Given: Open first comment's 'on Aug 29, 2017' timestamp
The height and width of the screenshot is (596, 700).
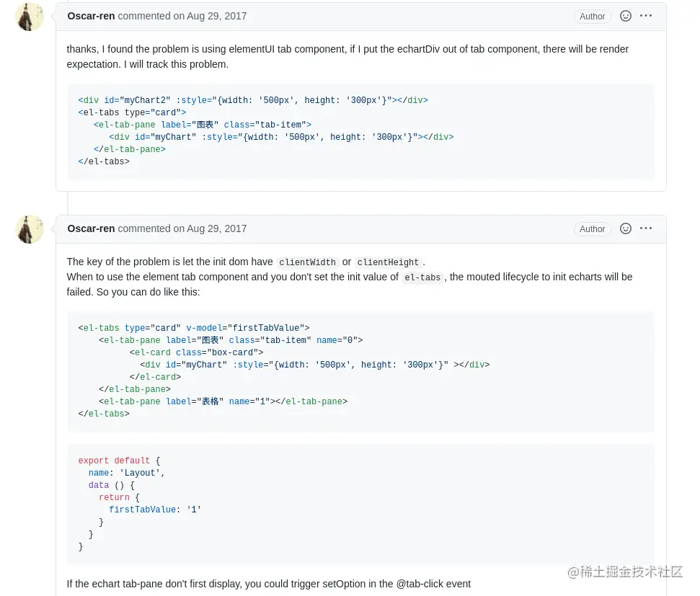Looking at the screenshot, I should tap(210, 16).
